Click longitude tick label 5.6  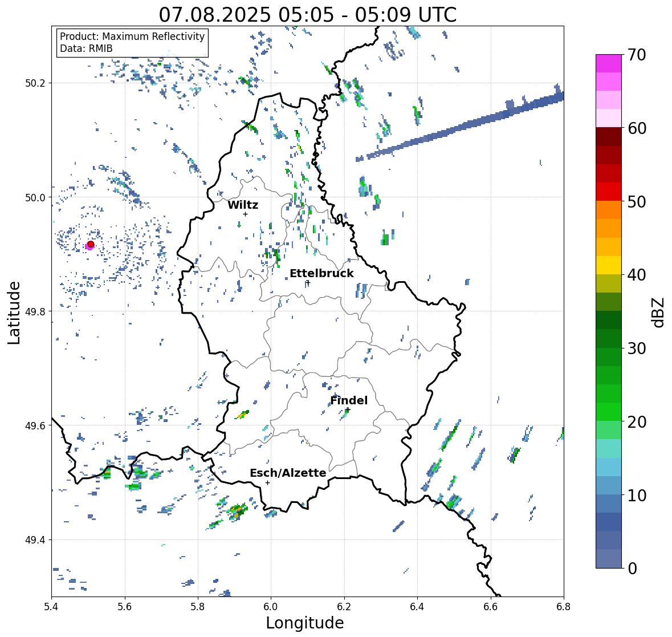tap(125, 606)
